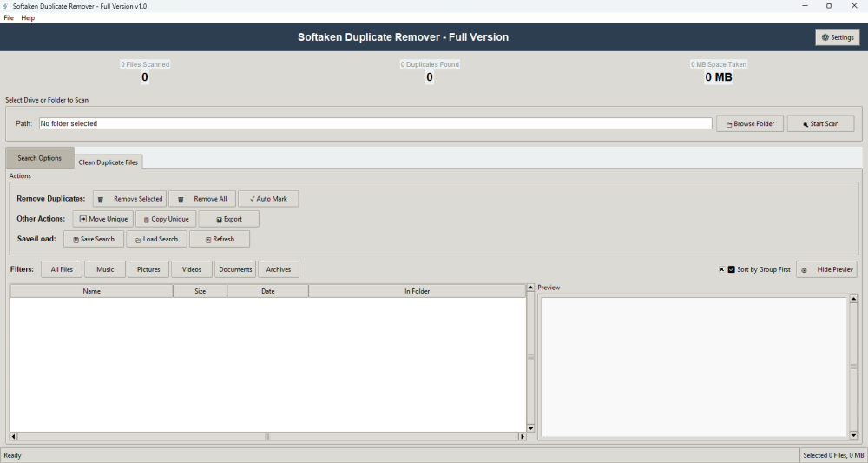Start Scan for duplicate files

click(820, 123)
